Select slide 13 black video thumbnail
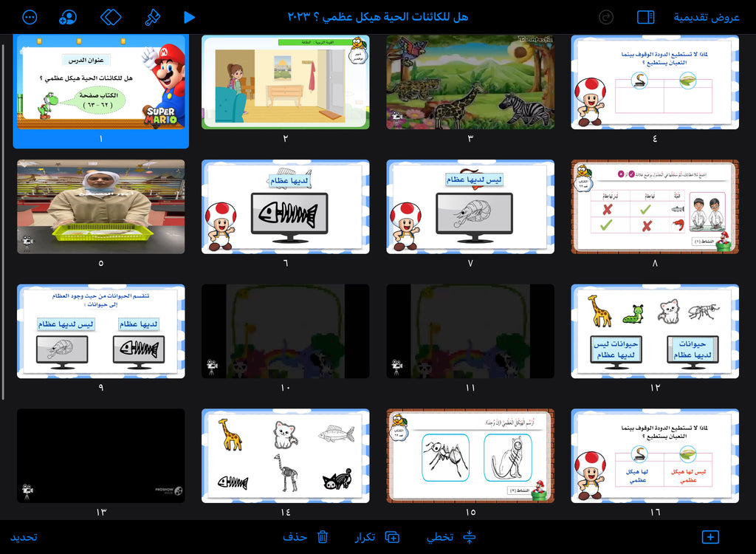Image resolution: width=756 pixels, height=554 pixels. tap(100, 456)
